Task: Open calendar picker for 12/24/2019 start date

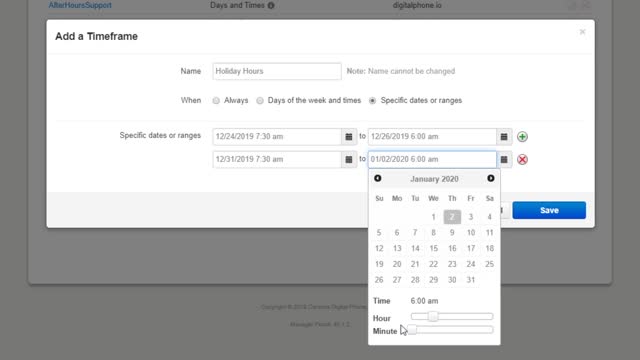Action: click(349, 137)
